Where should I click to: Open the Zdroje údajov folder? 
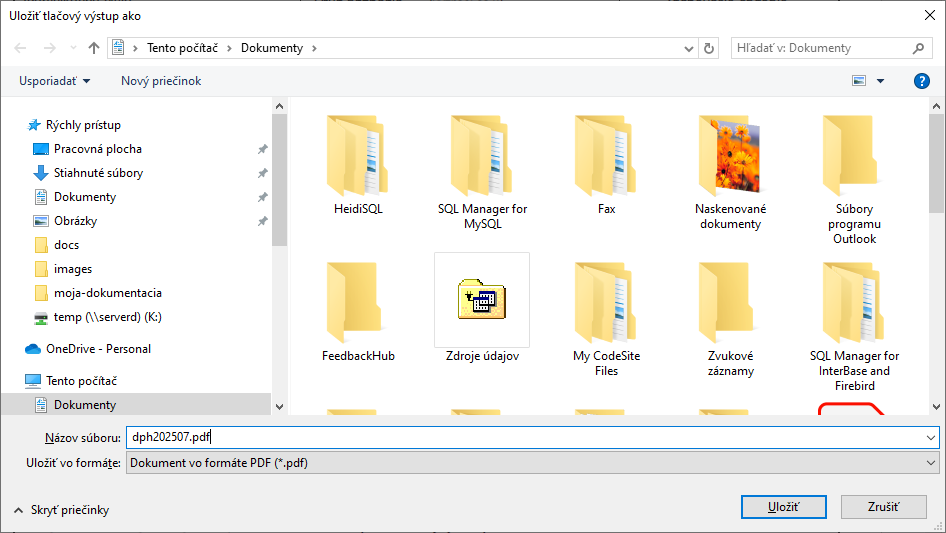(482, 310)
